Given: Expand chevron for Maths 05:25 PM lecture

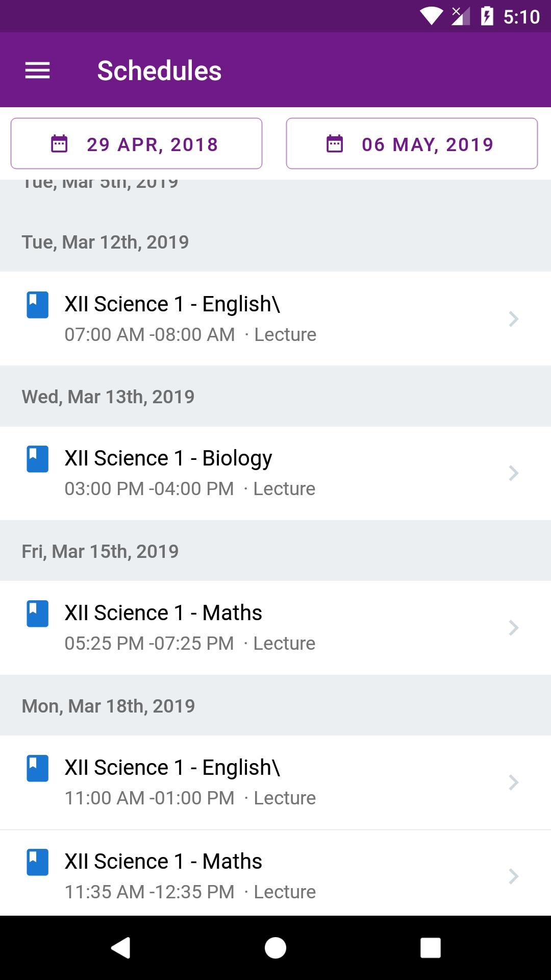Looking at the screenshot, I should coord(514,628).
